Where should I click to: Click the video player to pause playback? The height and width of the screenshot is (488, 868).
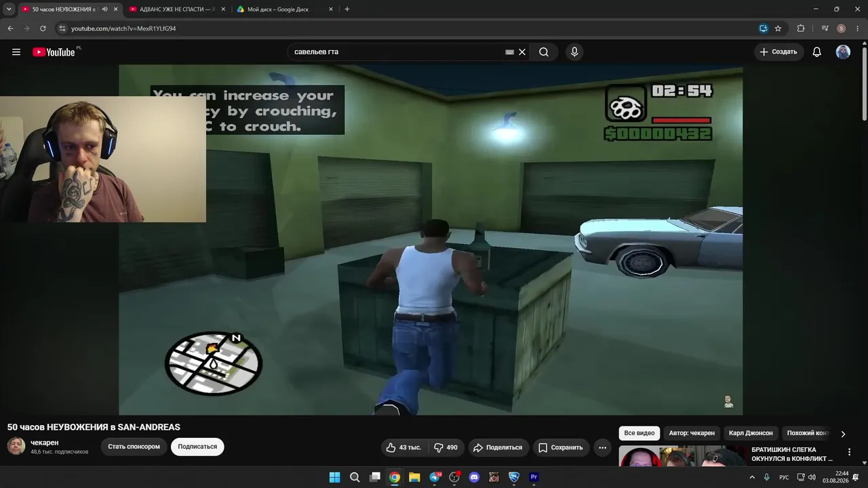[x=431, y=240]
